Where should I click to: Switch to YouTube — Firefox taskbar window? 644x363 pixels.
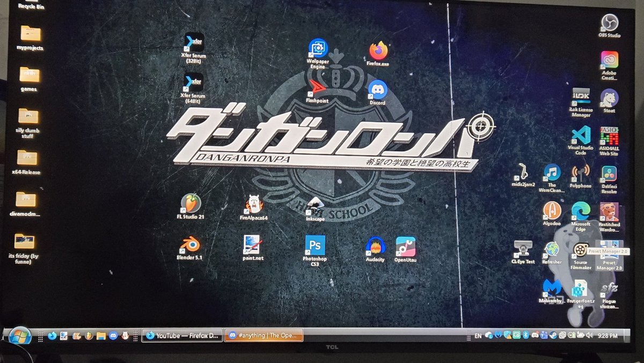pos(182,336)
